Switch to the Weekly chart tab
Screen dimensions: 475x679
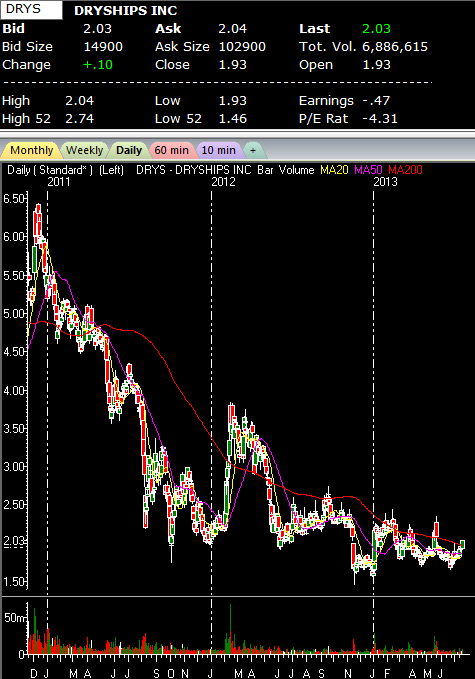click(84, 150)
